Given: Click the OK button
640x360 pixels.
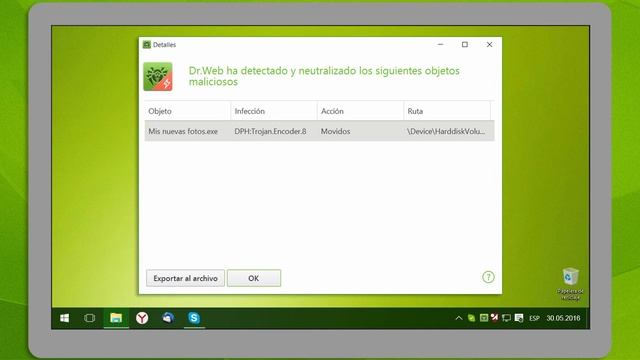Looking at the screenshot, I should tap(253, 278).
